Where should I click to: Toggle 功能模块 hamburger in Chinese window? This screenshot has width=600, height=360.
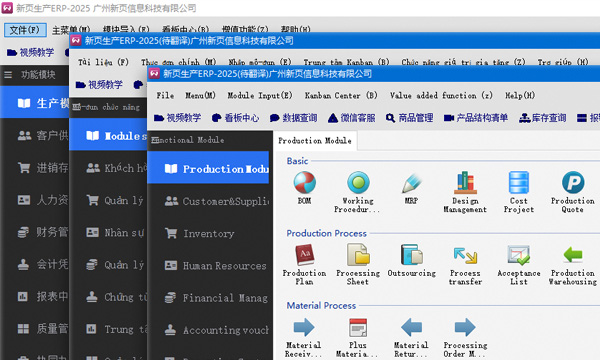pyautogui.click(x=8, y=75)
